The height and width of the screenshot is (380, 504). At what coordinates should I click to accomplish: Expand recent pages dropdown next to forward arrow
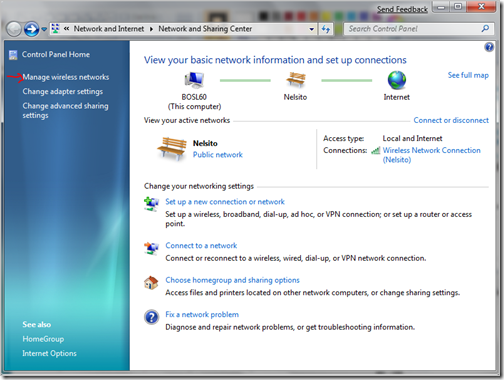point(44,29)
